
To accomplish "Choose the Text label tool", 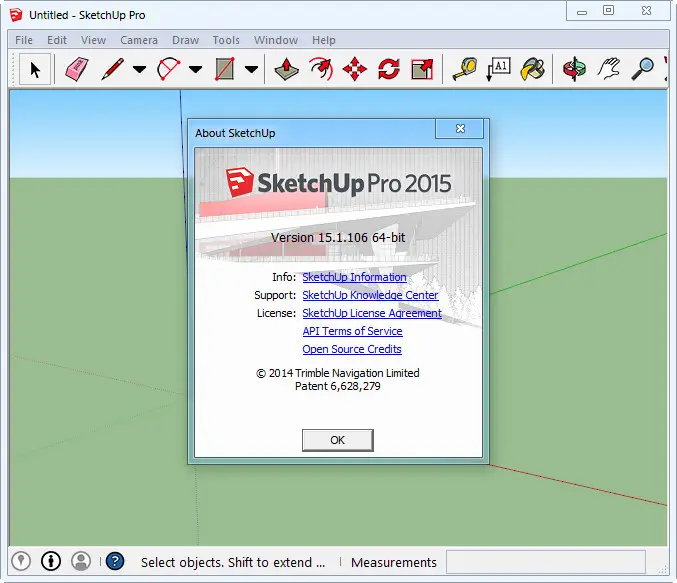I will pyautogui.click(x=498, y=69).
